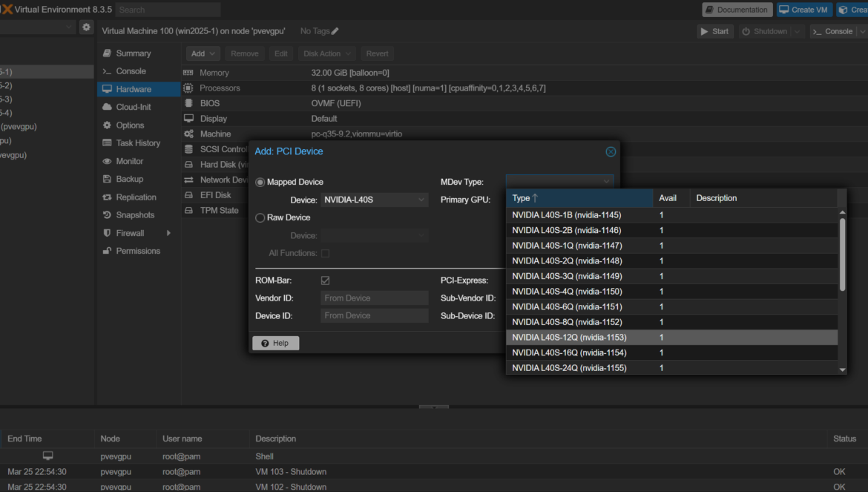Click the Documentation button
Image resolution: width=868 pixels, height=492 pixels.
click(x=737, y=10)
